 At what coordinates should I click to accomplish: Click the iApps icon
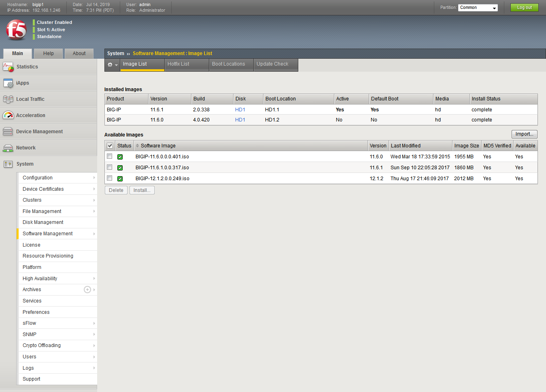(x=8, y=83)
